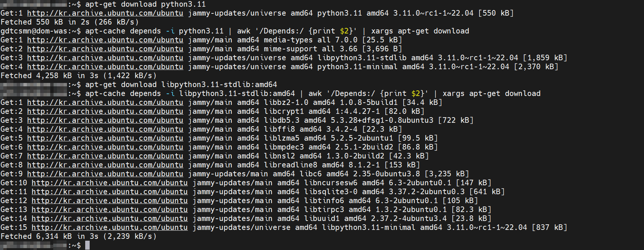644x250 pixels.
Task: Click the '[3,696 B]' size of mime-support
Action: (x=382, y=49)
